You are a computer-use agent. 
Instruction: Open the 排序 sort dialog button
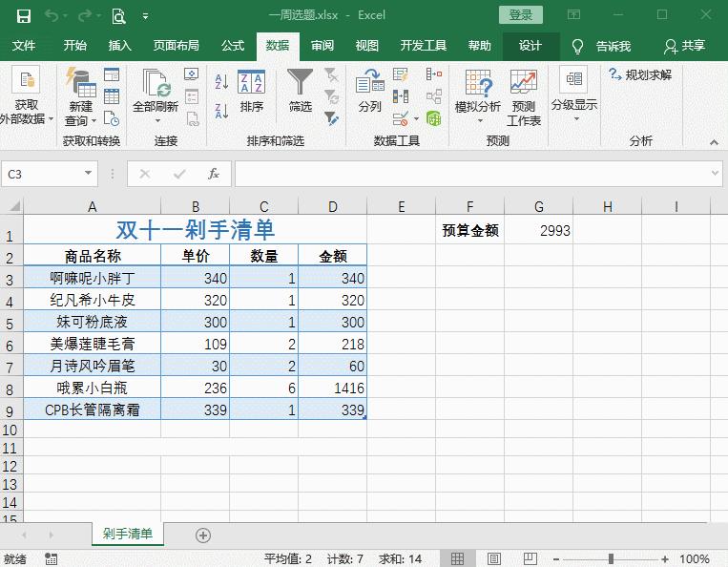[251, 92]
